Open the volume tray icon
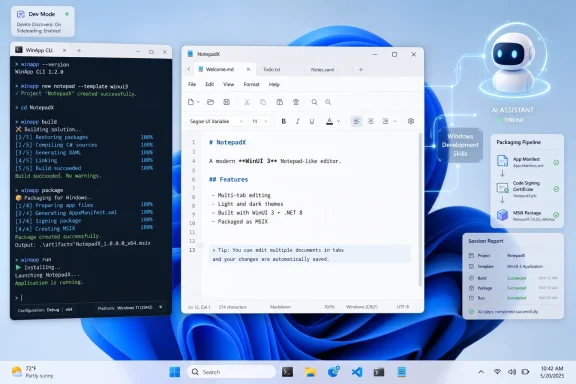 point(512,372)
